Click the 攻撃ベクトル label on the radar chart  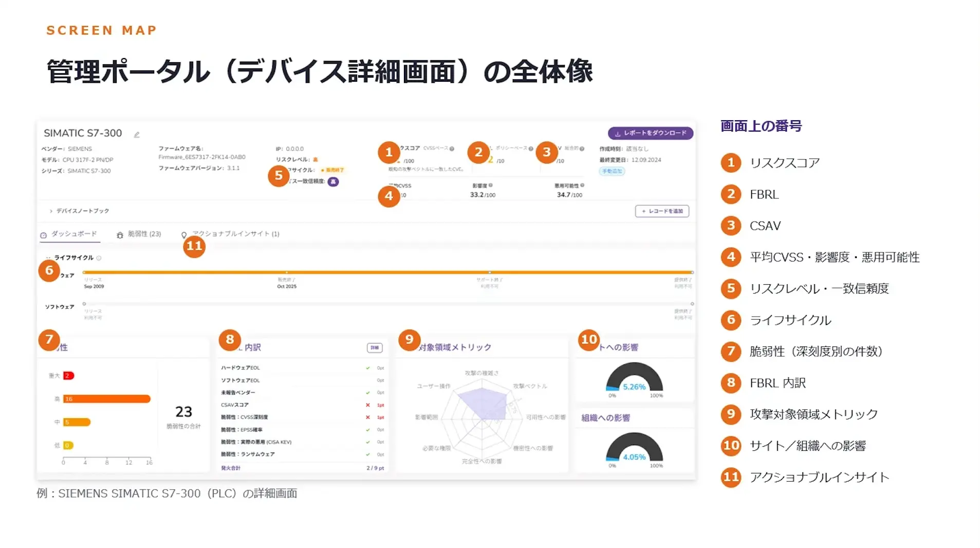530,386
